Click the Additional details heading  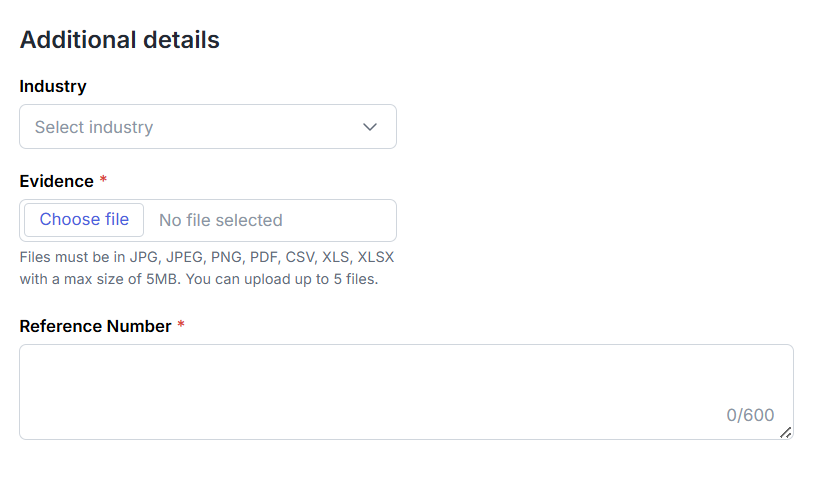point(120,40)
